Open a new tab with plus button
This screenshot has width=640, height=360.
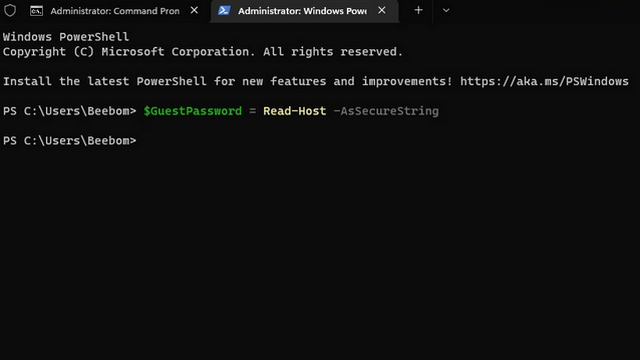pos(418,11)
